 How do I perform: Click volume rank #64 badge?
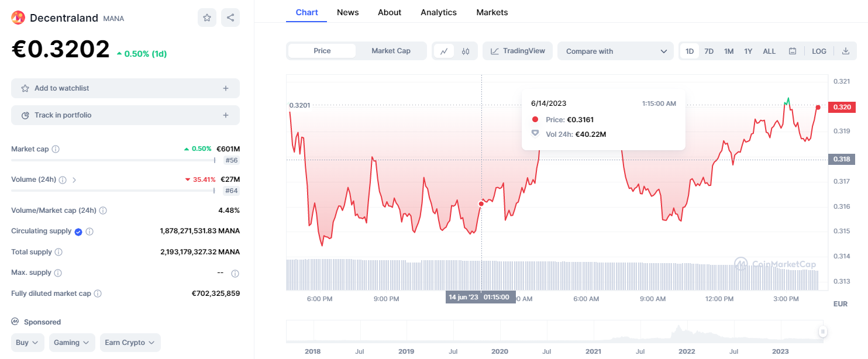[231, 191]
